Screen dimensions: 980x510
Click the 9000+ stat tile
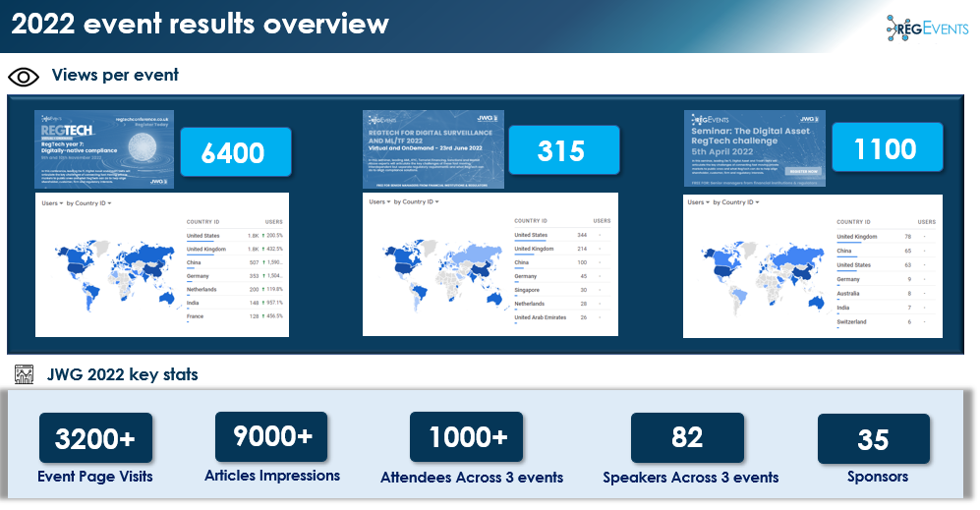coord(271,436)
